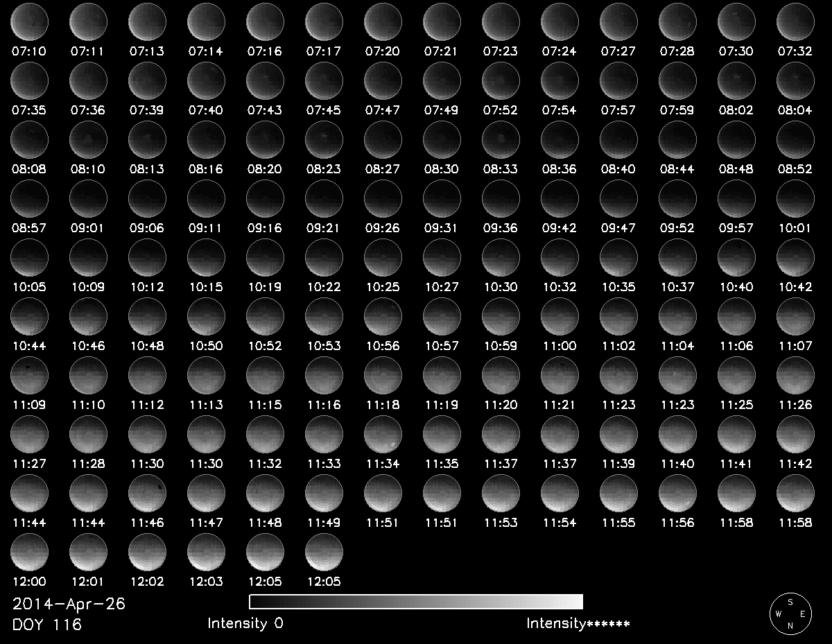Click the 2014-Apr-26 date label
This screenshot has height=644, width=832.
(x=69, y=604)
